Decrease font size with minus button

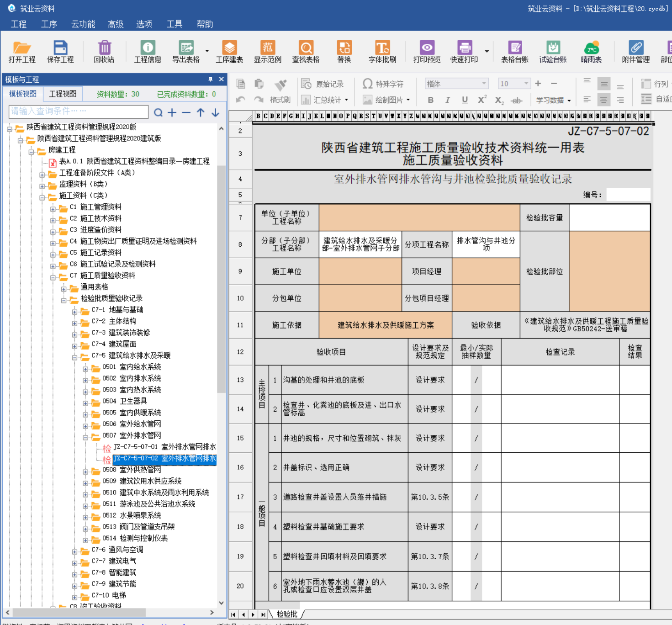click(554, 84)
